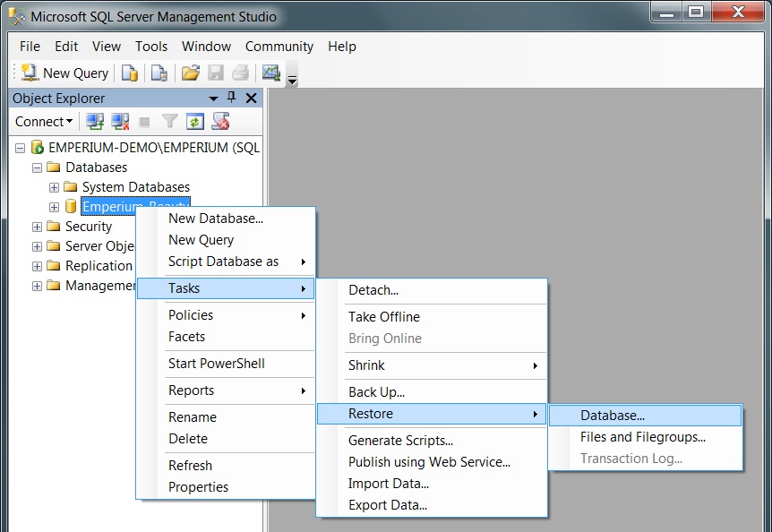The width and height of the screenshot is (772, 532).
Task: Collapse the Databases tree node
Action: click(37, 167)
